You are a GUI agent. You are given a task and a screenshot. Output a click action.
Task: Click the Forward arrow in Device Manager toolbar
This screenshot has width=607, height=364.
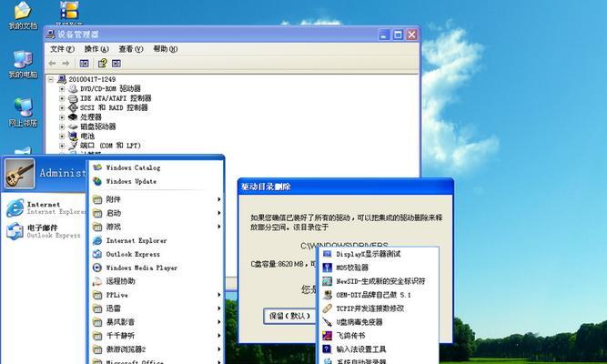tap(66, 63)
